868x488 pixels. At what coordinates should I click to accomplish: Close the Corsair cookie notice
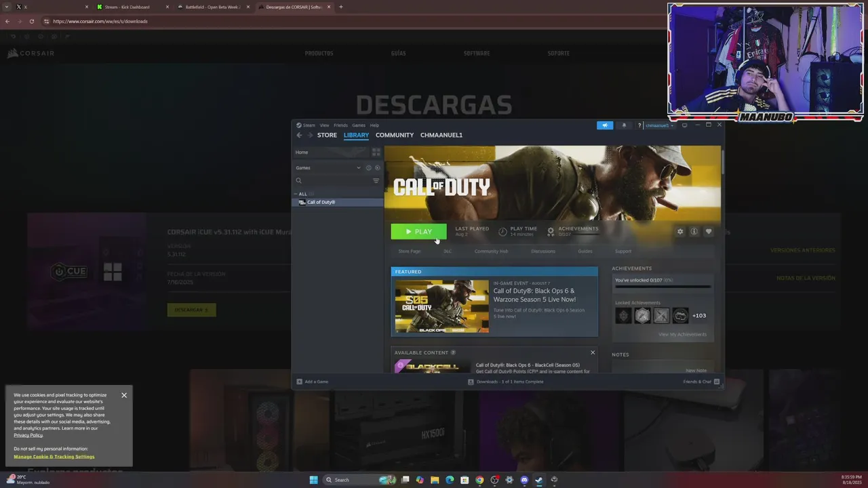pos(124,395)
